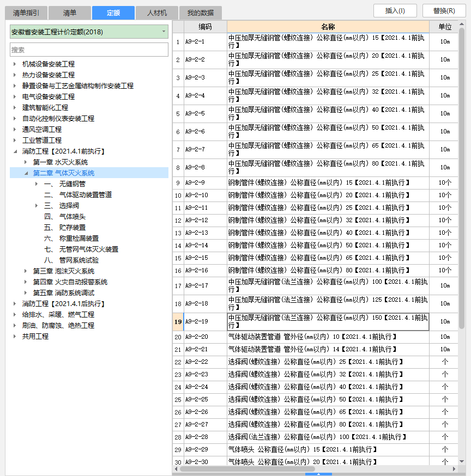This screenshot has width=471, height=476.
Task: Expand 消防工程【2021.4.1后执行】 node
Action: click(15, 304)
